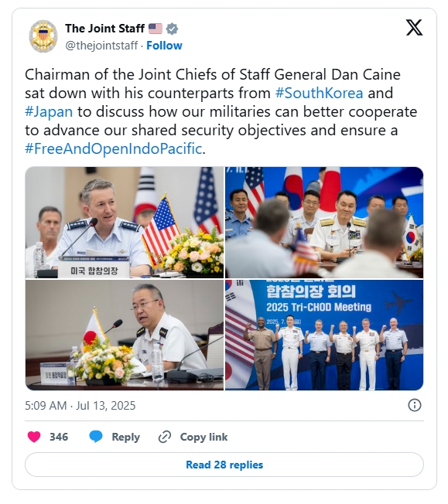
Task: View the 2025 Tri-CHOD Meeting group photo
Action: [324, 335]
